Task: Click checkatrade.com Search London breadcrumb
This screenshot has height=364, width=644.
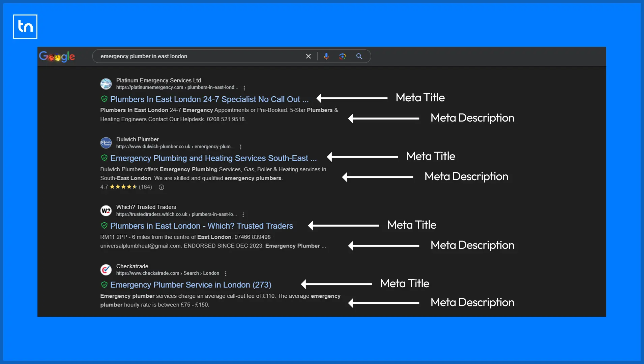Action: 168,273
